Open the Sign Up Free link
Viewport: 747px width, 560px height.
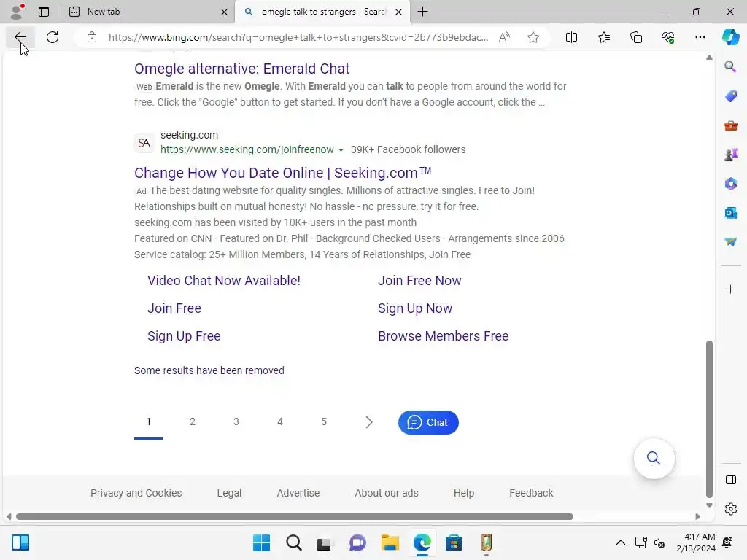184,335
